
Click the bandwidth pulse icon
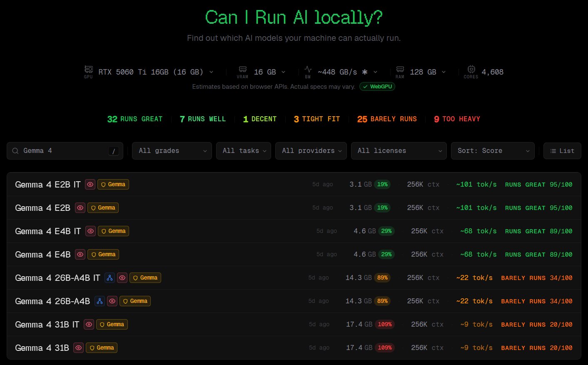click(x=308, y=69)
